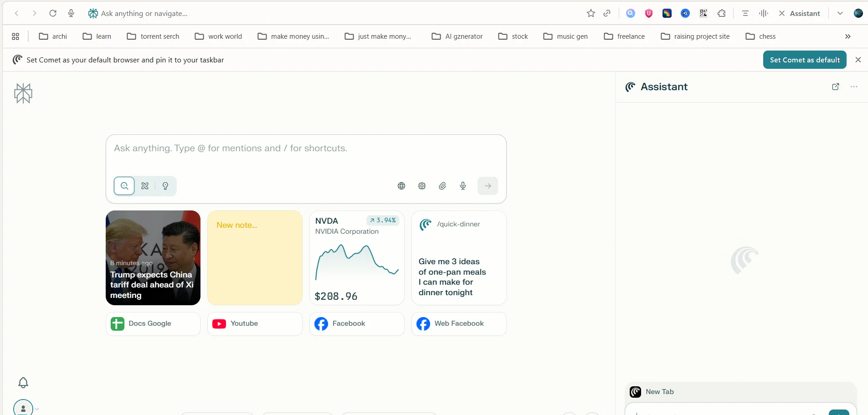Switch to the Labs lightbulb mode
This screenshot has height=415, width=868.
pyautogui.click(x=165, y=186)
